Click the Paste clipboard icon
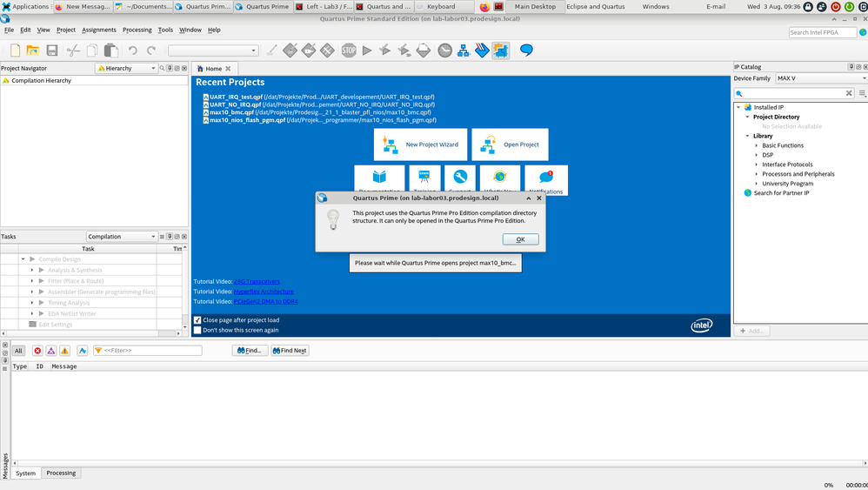 [110, 50]
